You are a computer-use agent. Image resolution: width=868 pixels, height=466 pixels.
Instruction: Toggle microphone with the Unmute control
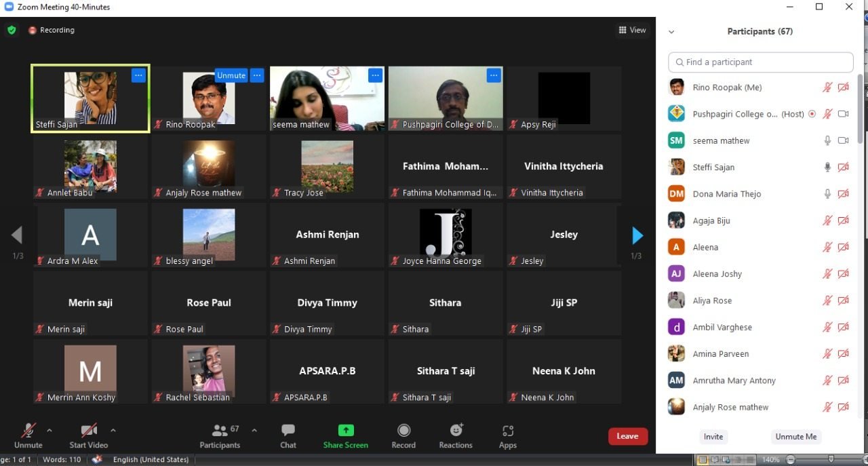click(x=28, y=435)
